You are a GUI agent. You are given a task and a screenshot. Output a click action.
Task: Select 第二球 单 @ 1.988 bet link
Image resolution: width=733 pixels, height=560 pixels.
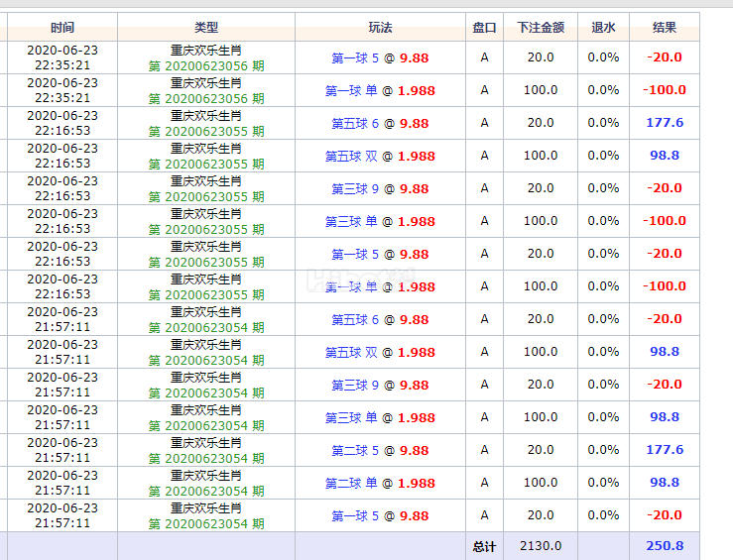point(380,483)
